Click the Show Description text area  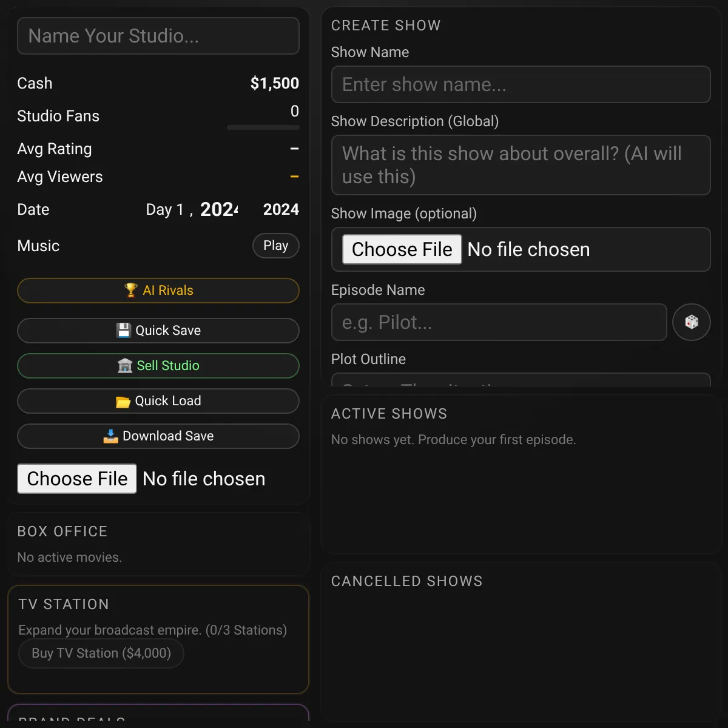521,165
